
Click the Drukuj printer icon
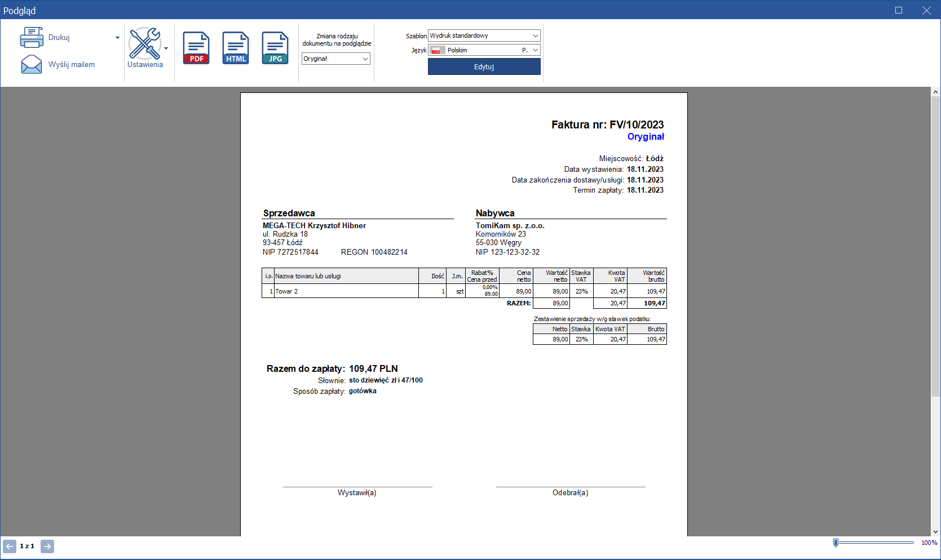pyautogui.click(x=32, y=38)
